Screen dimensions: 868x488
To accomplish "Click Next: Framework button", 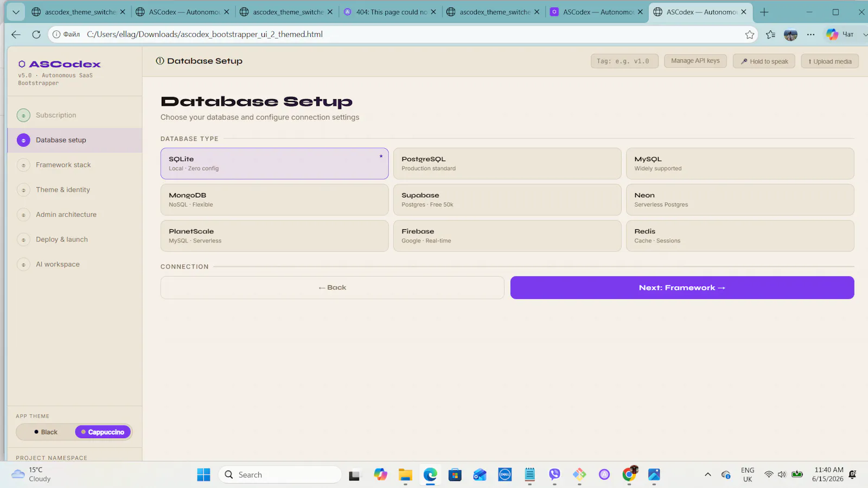I will tap(682, 288).
